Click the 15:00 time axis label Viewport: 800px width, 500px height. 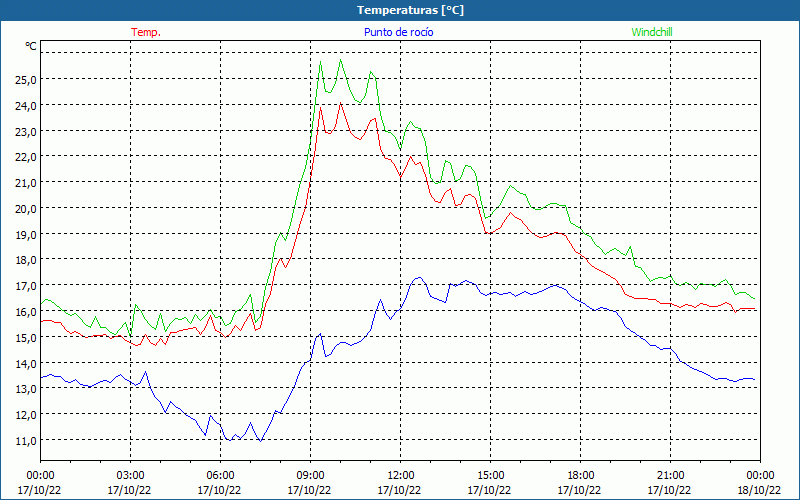(x=490, y=476)
